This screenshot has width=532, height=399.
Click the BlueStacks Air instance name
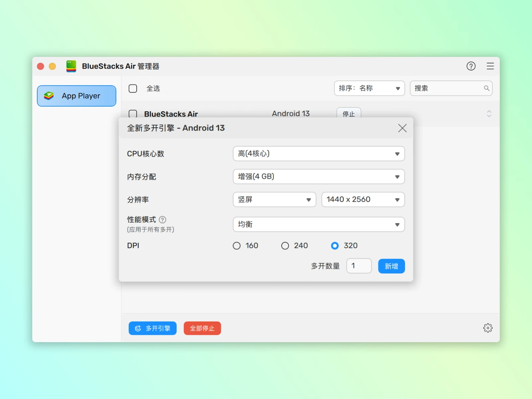pyautogui.click(x=171, y=114)
